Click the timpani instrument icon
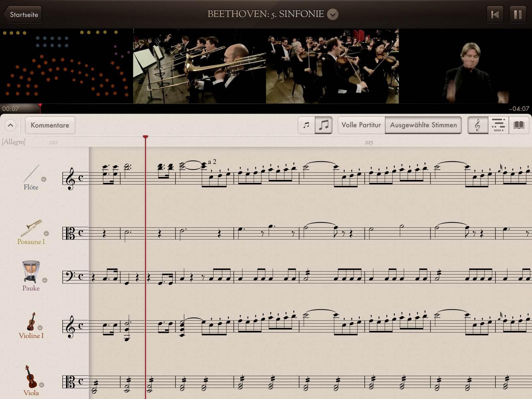 pos(31,272)
